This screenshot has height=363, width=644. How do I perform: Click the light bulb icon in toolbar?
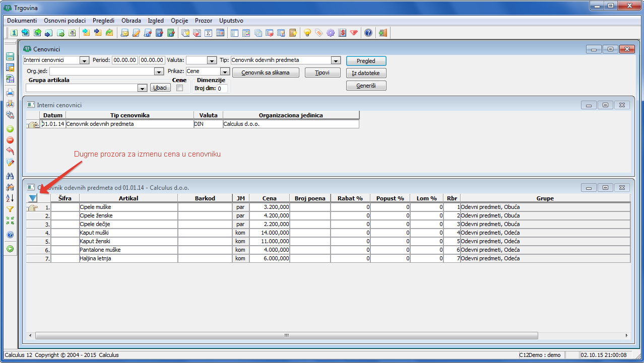(x=307, y=33)
